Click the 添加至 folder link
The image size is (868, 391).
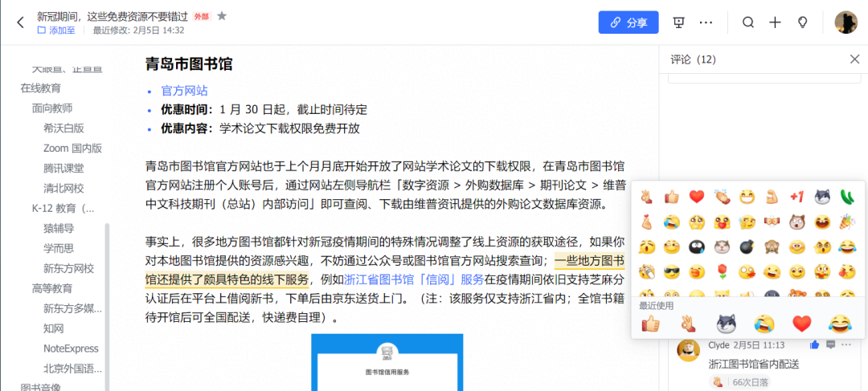[x=56, y=31]
